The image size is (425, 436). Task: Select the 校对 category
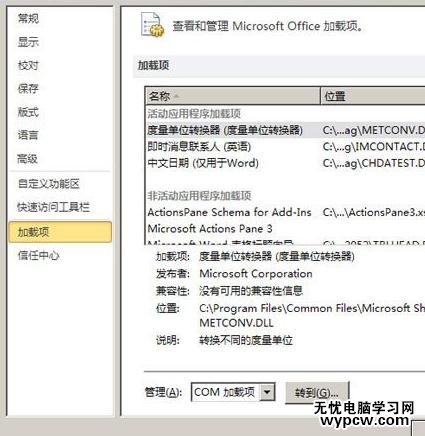[28, 65]
